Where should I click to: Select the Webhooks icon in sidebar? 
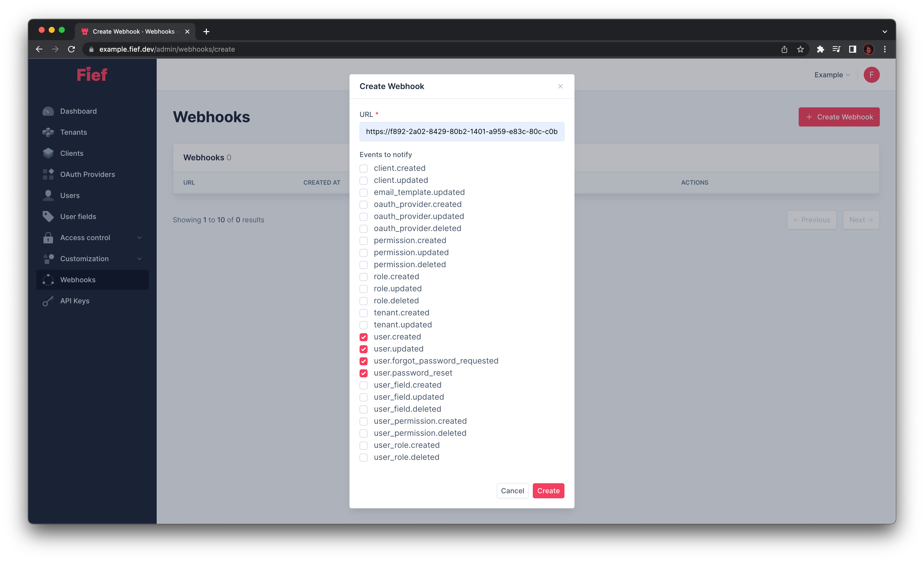coord(48,279)
